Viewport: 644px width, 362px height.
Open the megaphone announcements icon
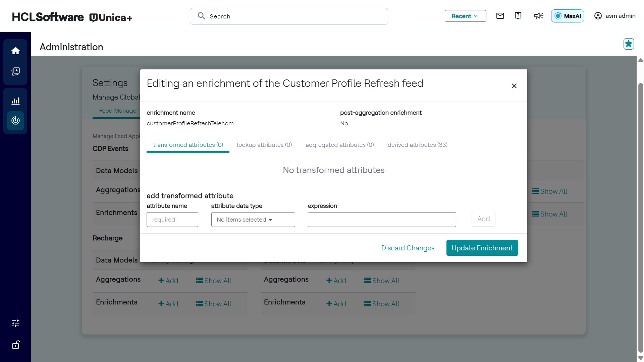click(x=538, y=16)
